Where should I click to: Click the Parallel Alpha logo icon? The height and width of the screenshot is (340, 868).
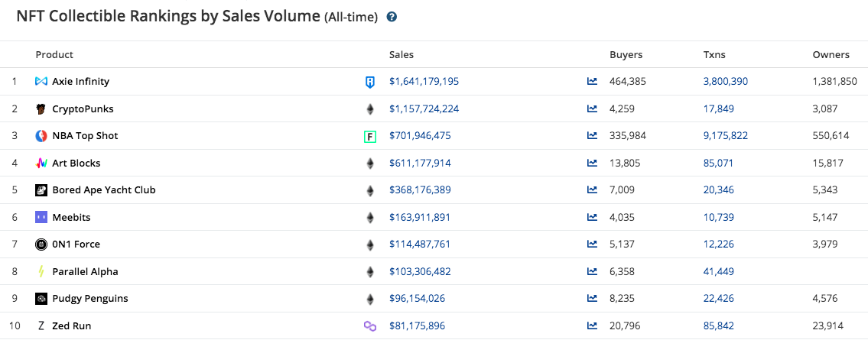(41, 271)
